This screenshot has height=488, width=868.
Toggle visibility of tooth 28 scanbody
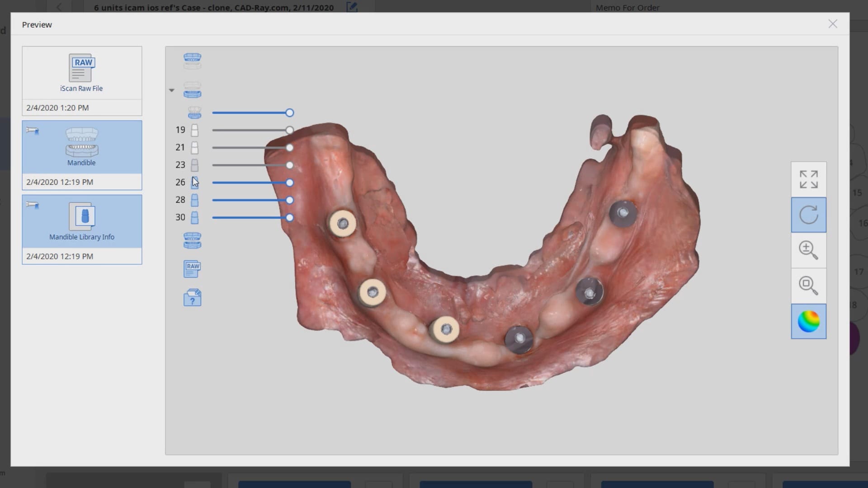[x=194, y=200]
